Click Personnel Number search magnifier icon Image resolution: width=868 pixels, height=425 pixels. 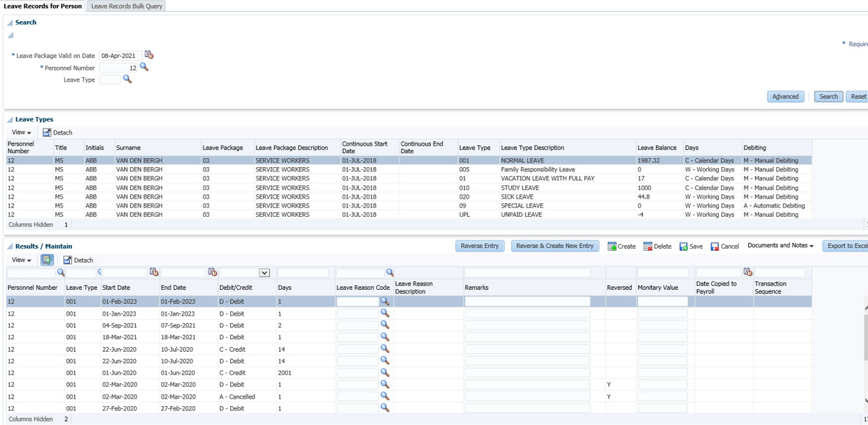click(x=144, y=68)
